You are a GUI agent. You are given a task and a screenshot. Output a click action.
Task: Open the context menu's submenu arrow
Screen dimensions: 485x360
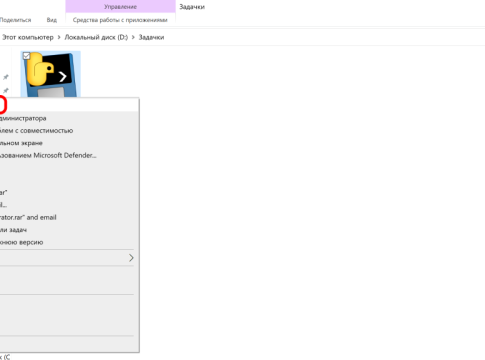(131, 258)
